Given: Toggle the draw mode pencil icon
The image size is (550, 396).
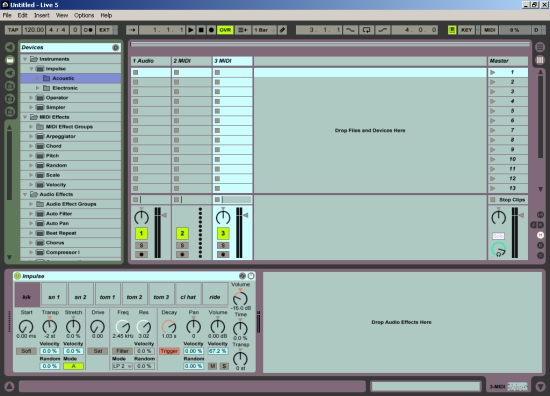Looking at the screenshot, I should pyautogui.click(x=282, y=30).
